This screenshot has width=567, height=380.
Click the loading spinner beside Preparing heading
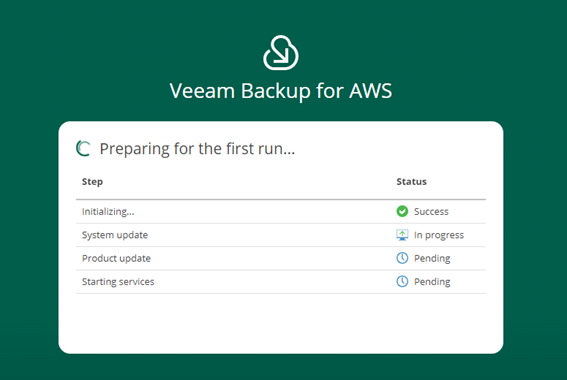[83, 149]
